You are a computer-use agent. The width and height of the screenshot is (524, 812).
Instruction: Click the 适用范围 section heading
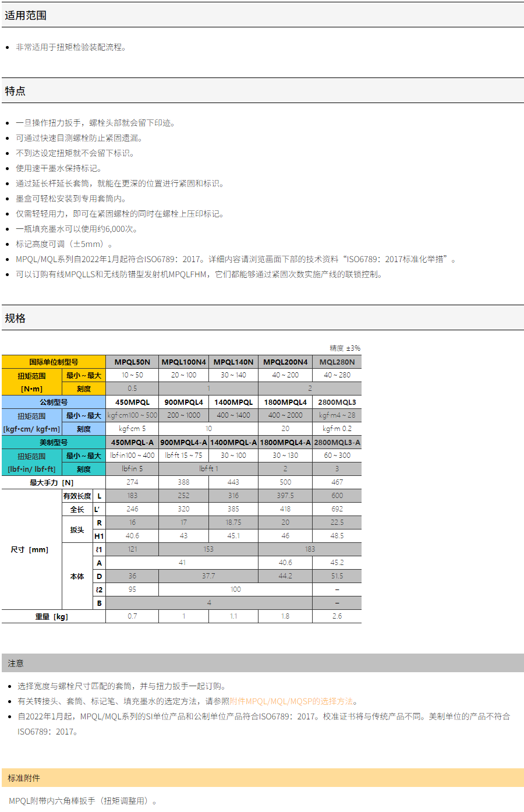(26, 16)
